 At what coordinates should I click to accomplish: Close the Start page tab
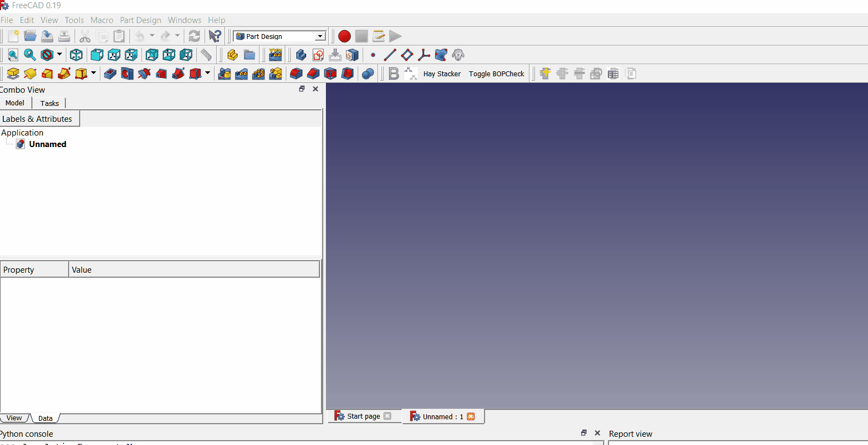(x=387, y=416)
